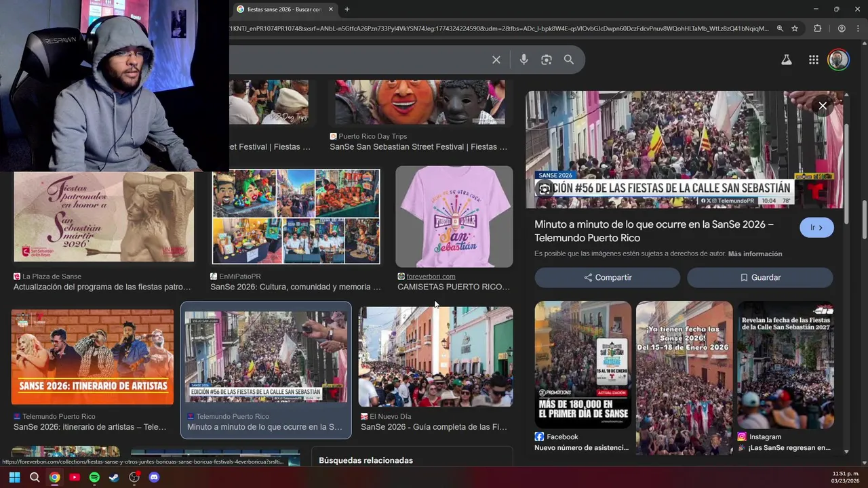Start a voice search with microphone icon

point(524,60)
